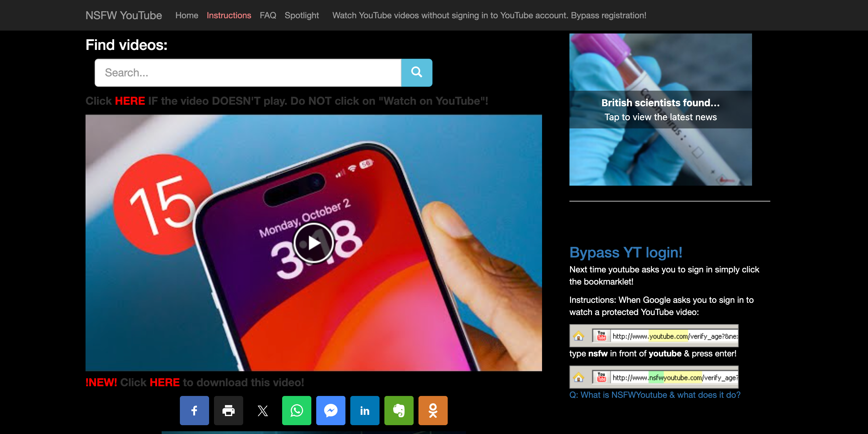
Task: Click the Messenger share icon
Action: coord(331,410)
